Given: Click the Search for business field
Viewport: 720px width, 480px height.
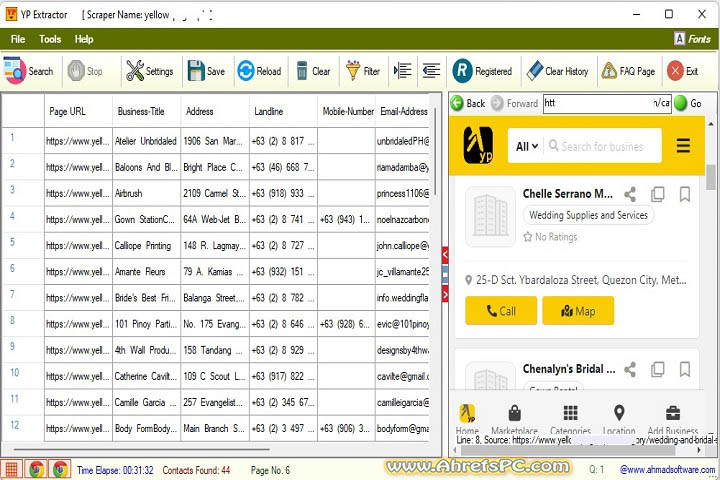Looking at the screenshot, I should [x=602, y=146].
